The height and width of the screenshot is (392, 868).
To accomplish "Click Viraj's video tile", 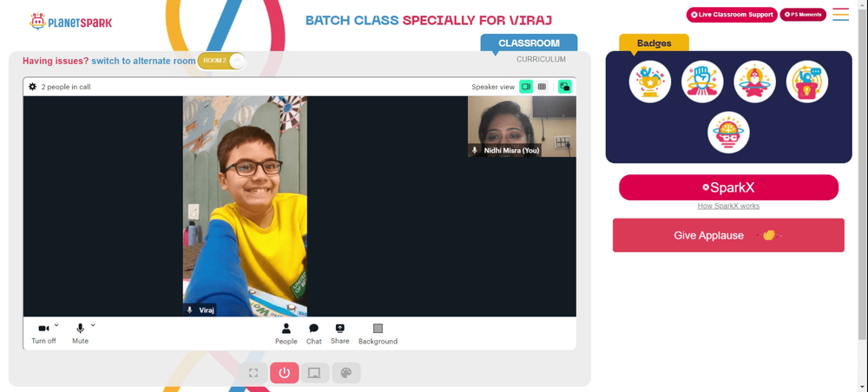I will pos(246,206).
